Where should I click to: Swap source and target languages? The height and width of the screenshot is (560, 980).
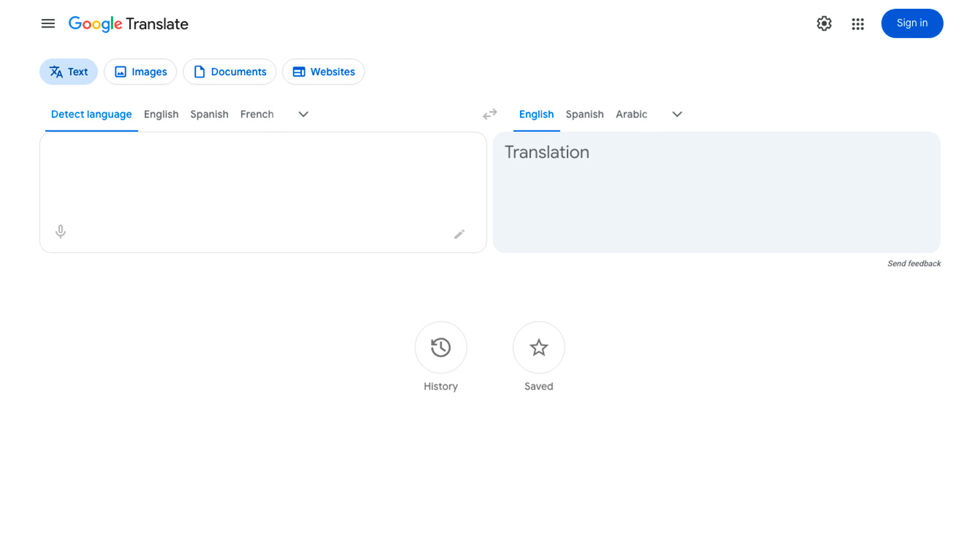490,114
